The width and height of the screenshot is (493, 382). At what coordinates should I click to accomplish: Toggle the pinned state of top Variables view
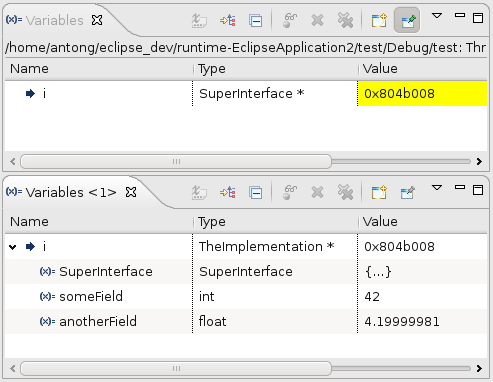pos(407,21)
